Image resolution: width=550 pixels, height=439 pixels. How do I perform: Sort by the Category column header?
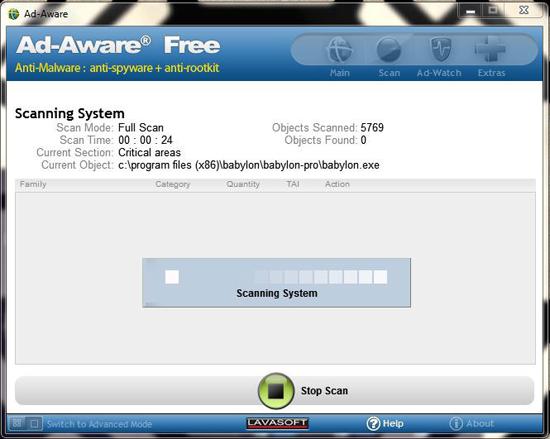pyautogui.click(x=173, y=184)
